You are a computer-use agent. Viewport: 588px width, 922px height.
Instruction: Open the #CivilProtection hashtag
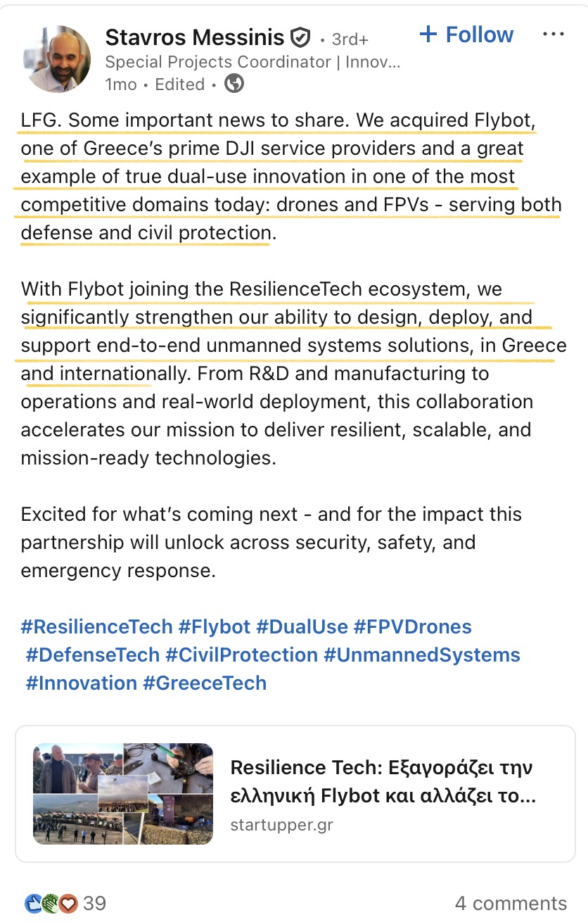point(241,655)
